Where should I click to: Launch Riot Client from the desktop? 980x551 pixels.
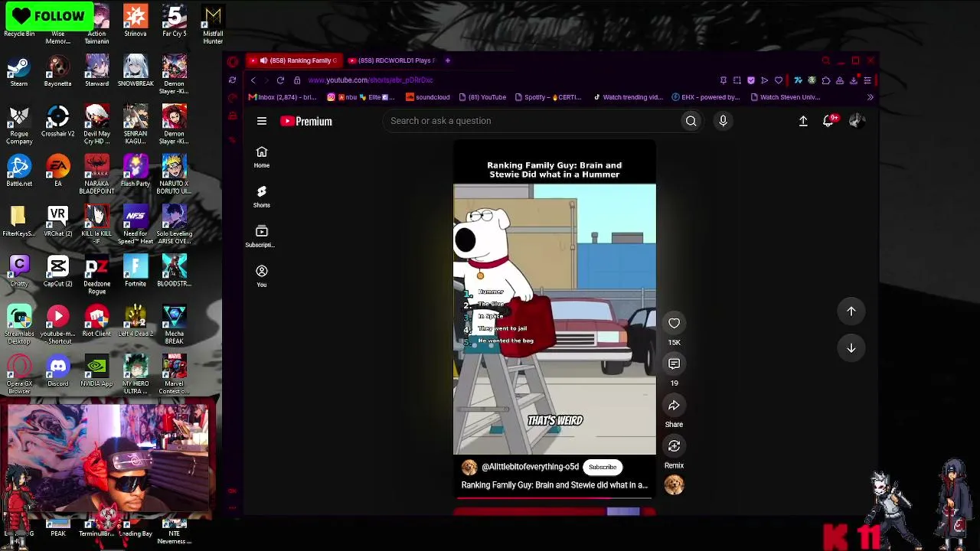click(96, 321)
